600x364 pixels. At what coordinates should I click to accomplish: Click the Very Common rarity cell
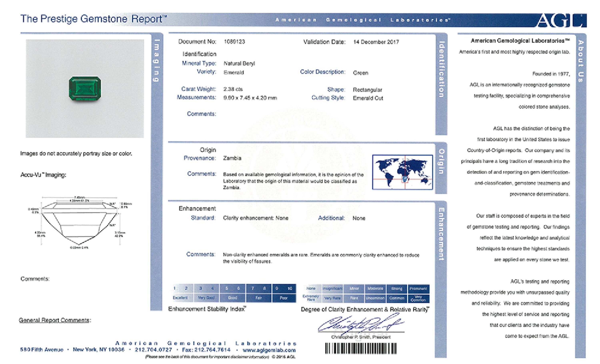(418, 298)
